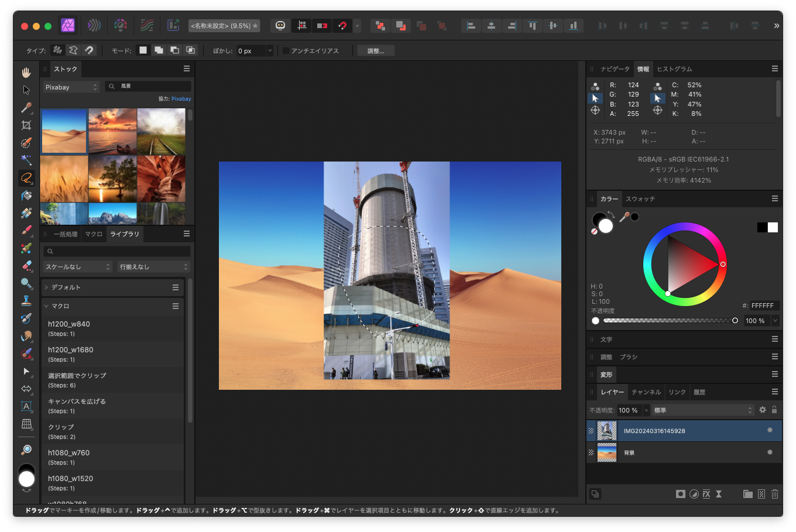Open the Pixabay stock source dropdown
Viewport: 796px width, 532px height.
[71, 87]
